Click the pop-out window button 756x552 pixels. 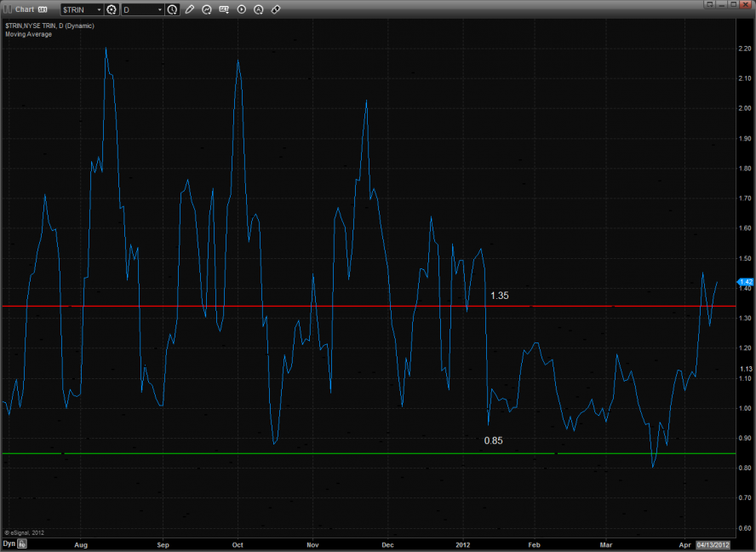click(x=709, y=6)
